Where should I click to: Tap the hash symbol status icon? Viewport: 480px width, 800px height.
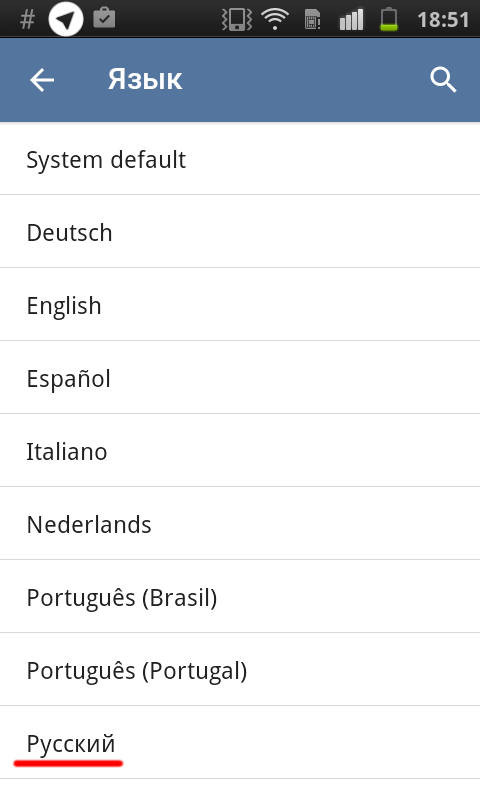pyautogui.click(x=27, y=19)
